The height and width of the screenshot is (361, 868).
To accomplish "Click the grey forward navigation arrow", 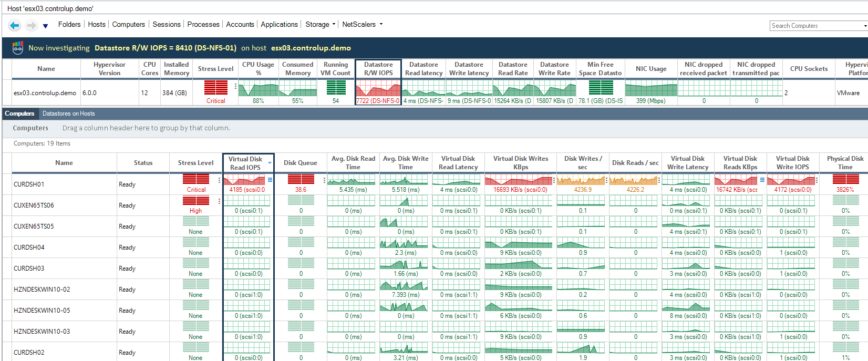I will (31, 25).
